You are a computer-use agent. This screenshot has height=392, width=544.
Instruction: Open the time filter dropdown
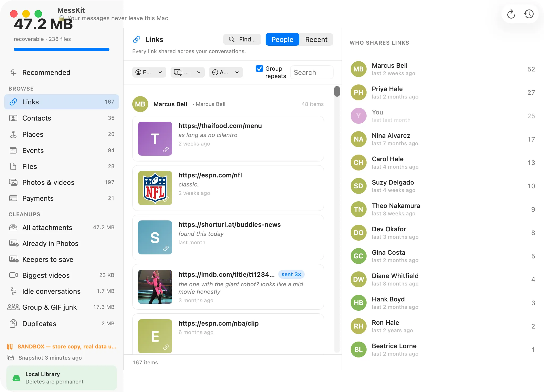(x=226, y=72)
